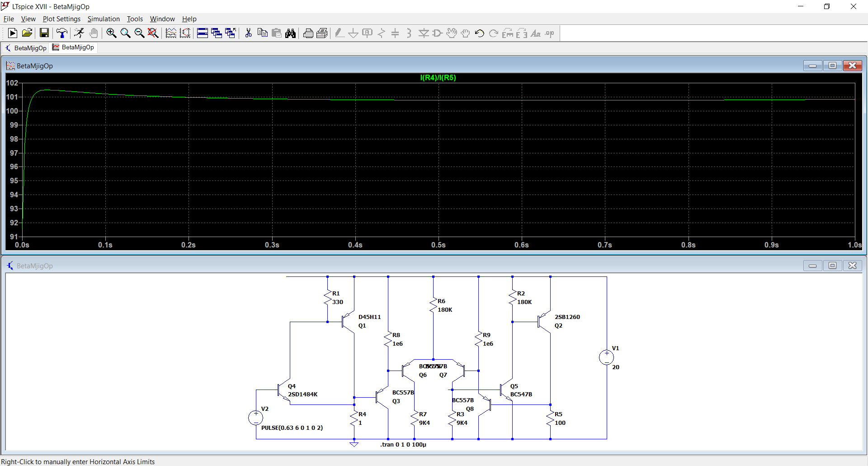Select the Place Inductor icon
This screenshot has width=868, height=466.
point(409,33)
